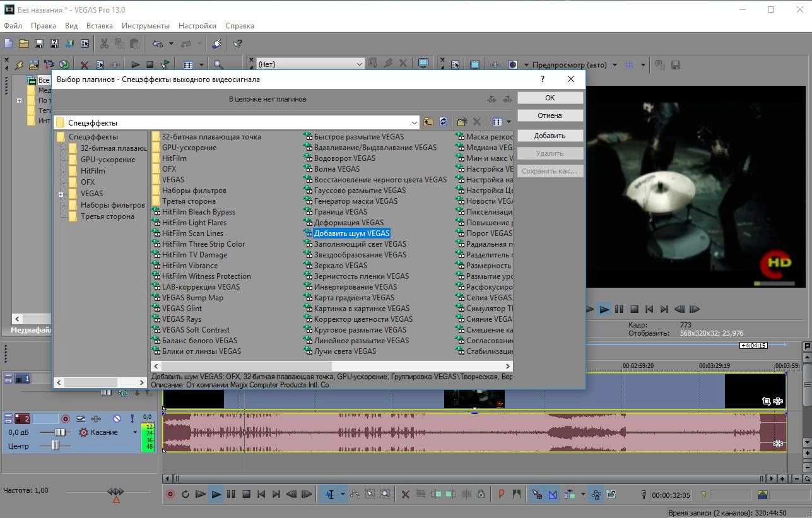Click the timeline Record button

click(x=170, y=494)
